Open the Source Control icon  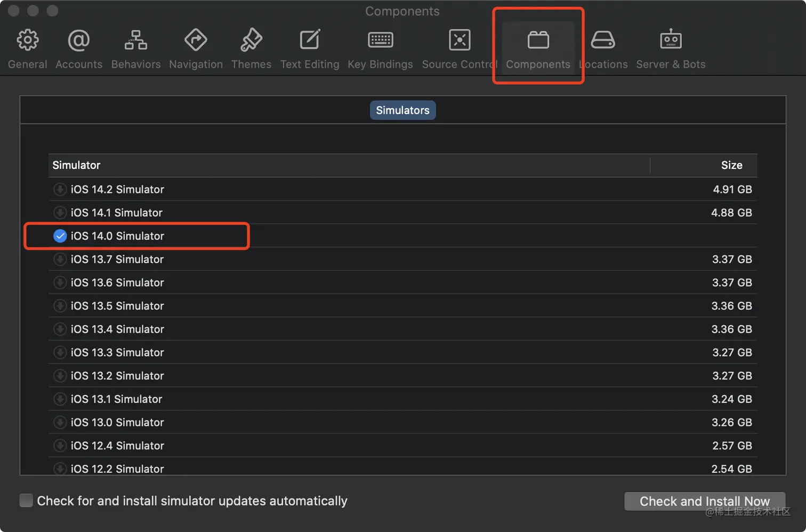point(460,40)
